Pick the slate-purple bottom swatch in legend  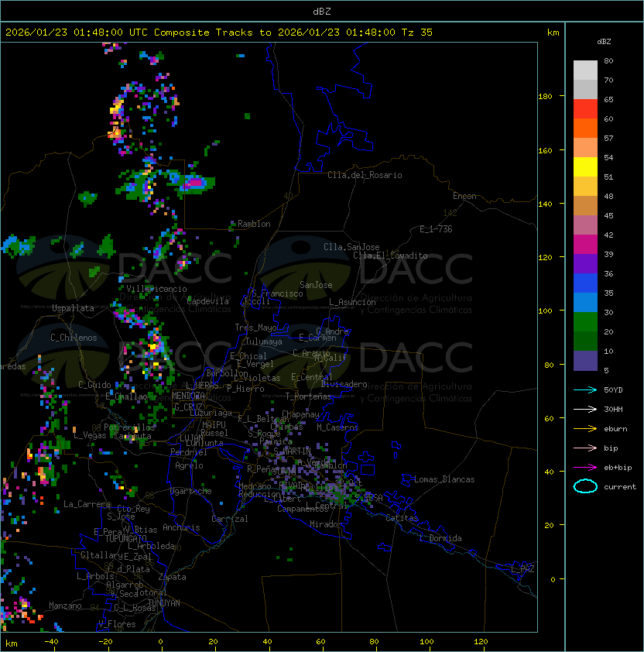click(585, 361)
